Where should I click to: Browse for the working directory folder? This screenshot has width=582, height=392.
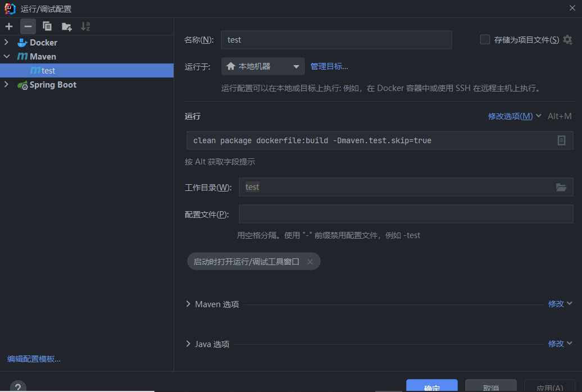(x=561, y=187)
